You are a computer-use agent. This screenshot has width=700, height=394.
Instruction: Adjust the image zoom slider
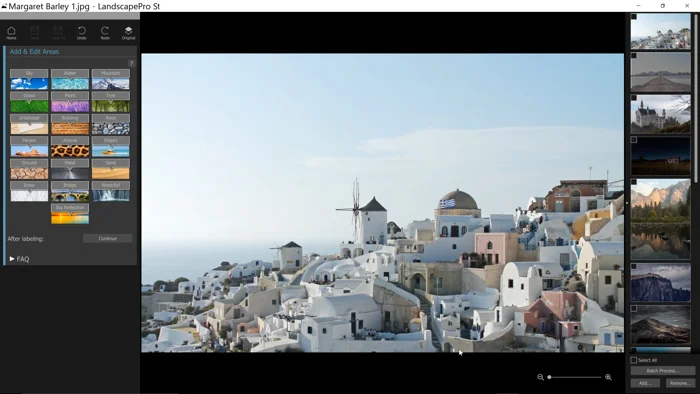click(575, 377)
